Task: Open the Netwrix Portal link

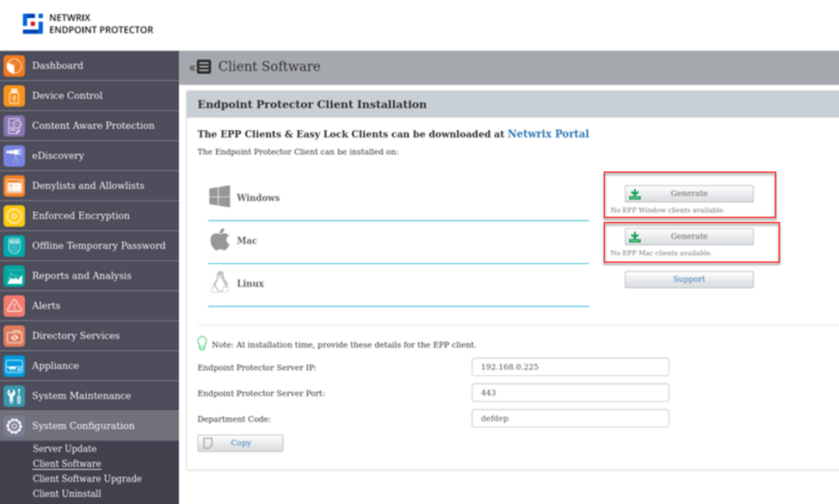Action: pos(548,134)
